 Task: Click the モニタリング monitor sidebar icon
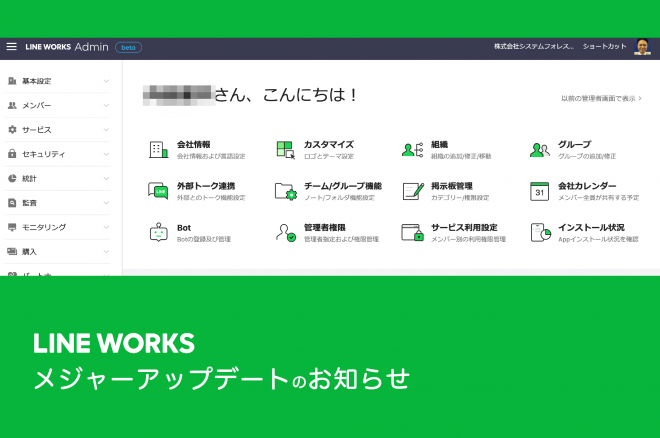click(12, 227)
